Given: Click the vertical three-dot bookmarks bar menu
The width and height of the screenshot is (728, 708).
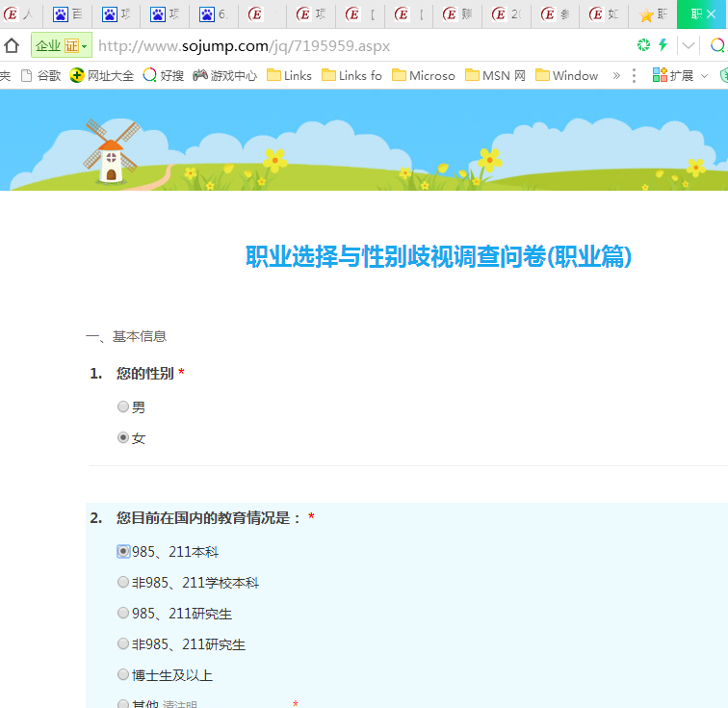Looking at the screenshot, I should click(x=634, y=76).
